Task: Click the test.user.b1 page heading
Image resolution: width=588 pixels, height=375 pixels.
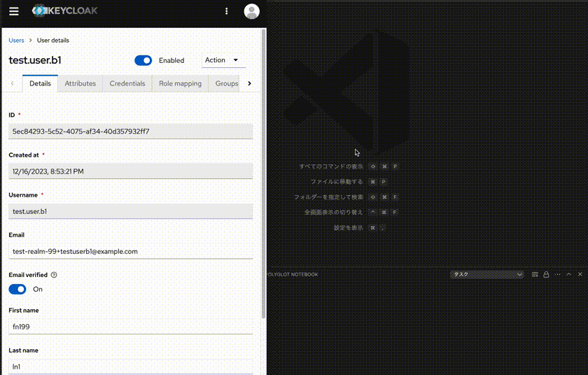Action: coord(35,60)
